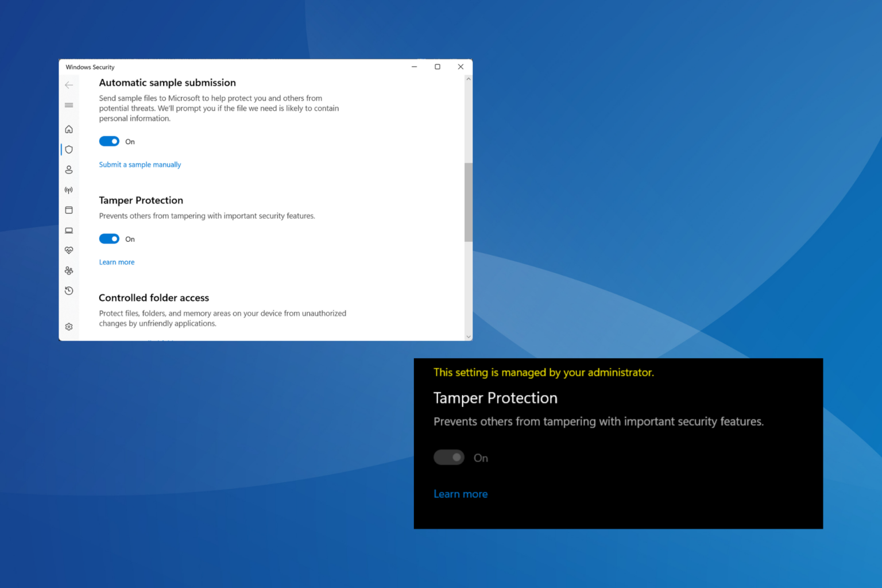Maximize the Windows Security window
The height and width of the screenshot is (588, 882).
coord(438,67)
